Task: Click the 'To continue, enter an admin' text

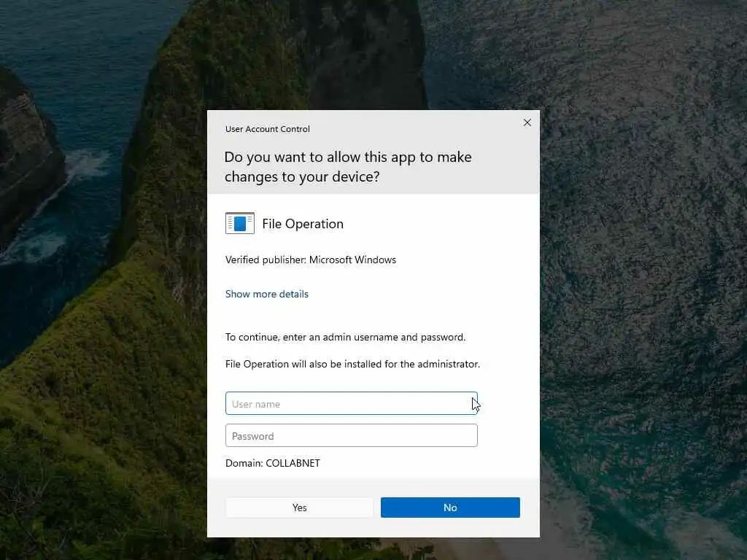Action: click(x=345, y=337)
